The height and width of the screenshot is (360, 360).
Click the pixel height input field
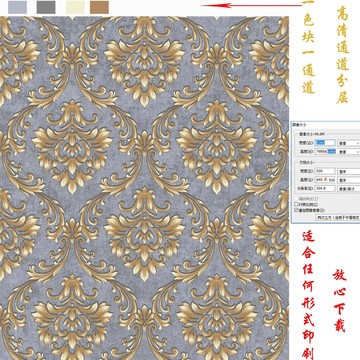325,151
